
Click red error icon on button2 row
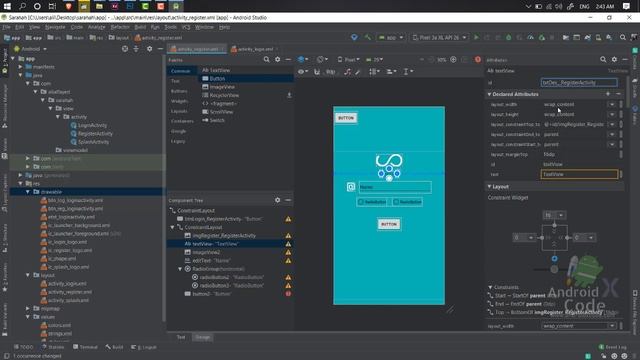(288, 294)
